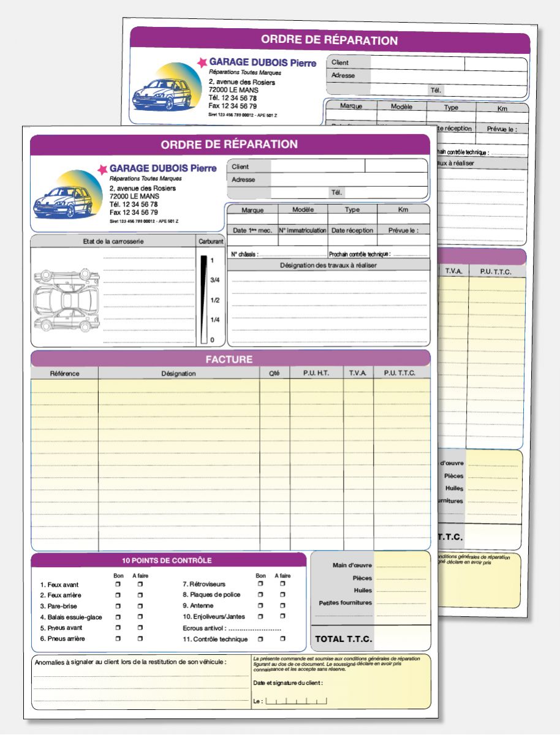
Task: Tick A faire for Contrôle technique
Action: (282, 639)
